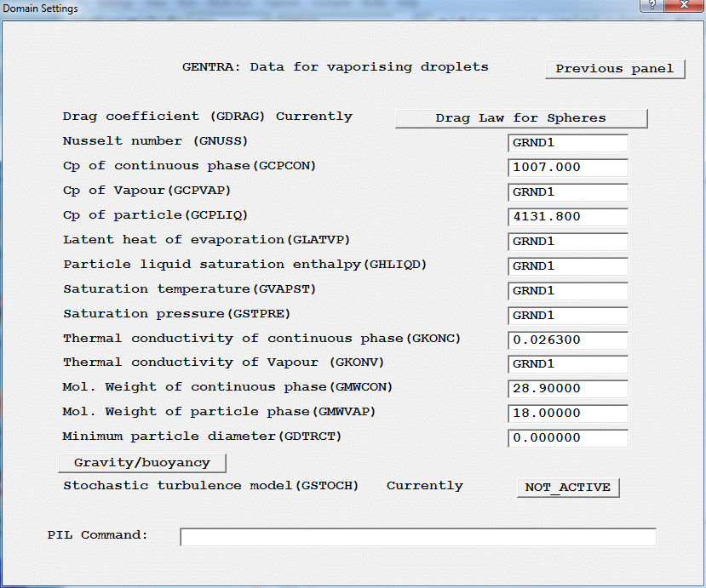The height and width of the screenshot is (588, 706).
Task: Toggle the NOT_ACTIVE stochastic turbulence button
Action: [x=567, y=488]
